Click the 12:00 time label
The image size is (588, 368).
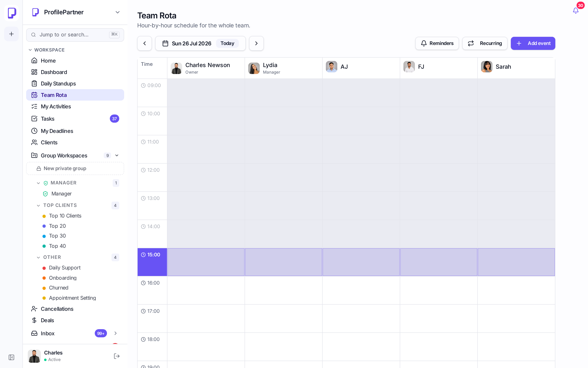click(x=150, y=170)
